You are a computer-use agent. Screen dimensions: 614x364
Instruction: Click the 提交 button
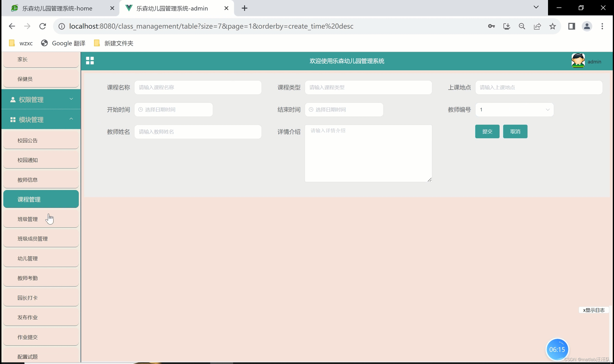click(487, 132)
